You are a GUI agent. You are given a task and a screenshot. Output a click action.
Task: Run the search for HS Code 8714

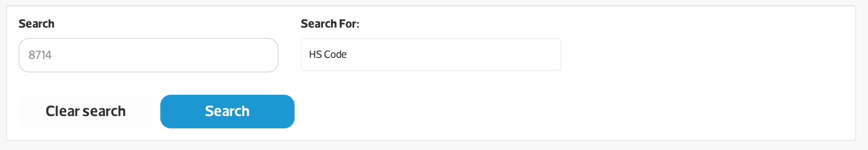227,111
